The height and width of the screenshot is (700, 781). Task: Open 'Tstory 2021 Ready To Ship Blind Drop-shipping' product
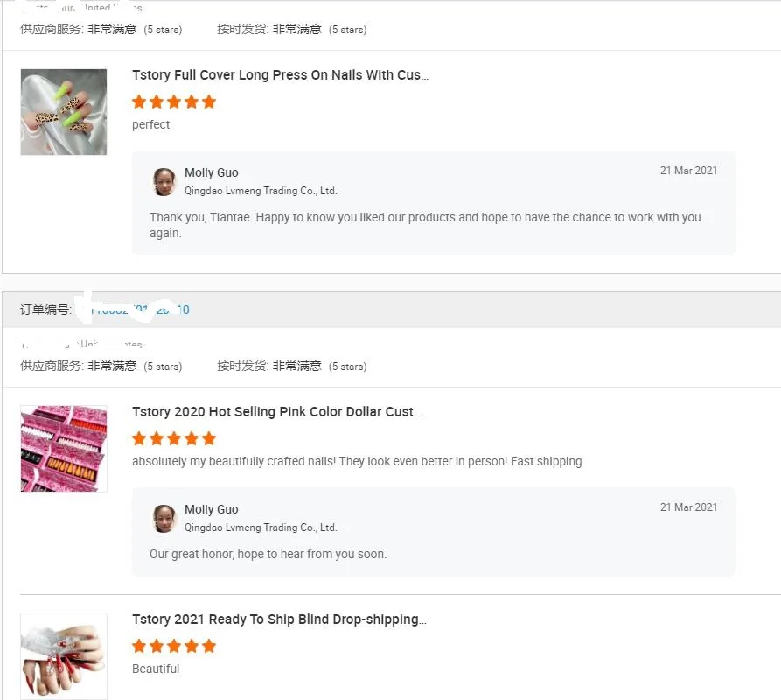click(x=279, y=619)
